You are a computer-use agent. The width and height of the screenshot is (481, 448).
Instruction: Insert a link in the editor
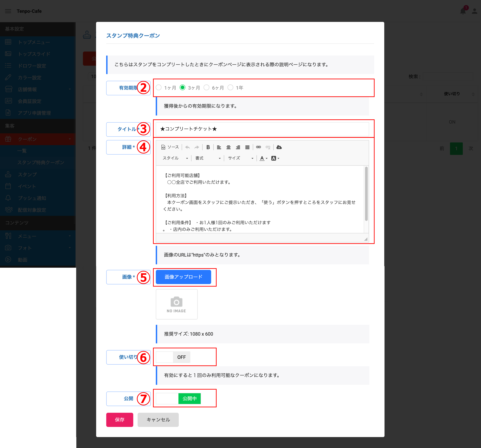point(258,147)
